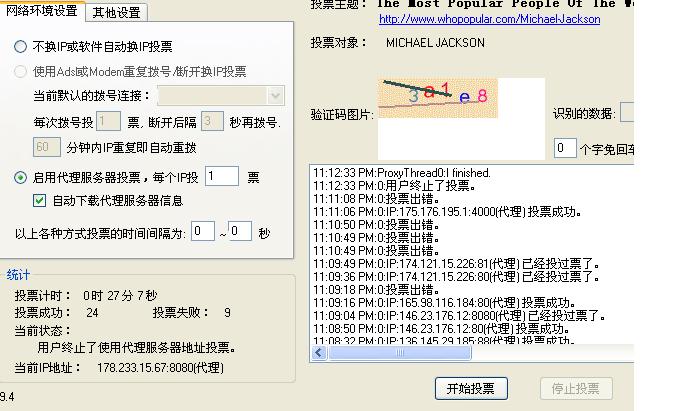Switch to the 网络环境设置 tab
Screen dimensions: 683x411
(42, 11)
